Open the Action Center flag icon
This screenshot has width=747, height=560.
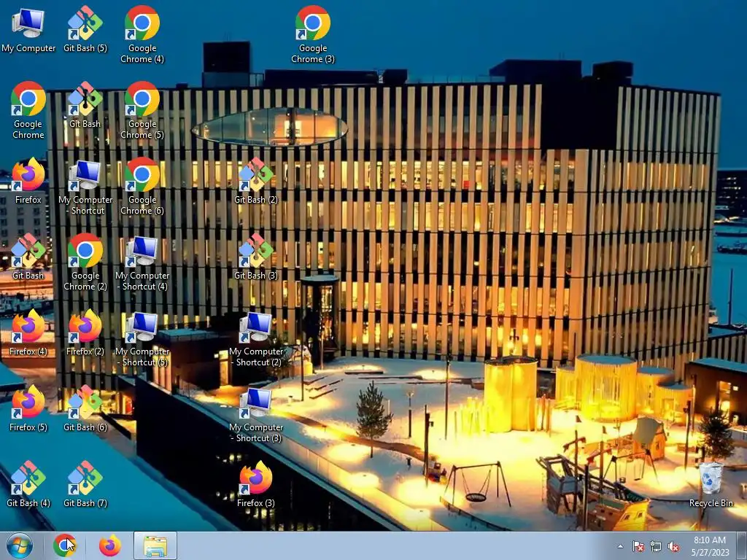pyautogui.click(x=638, y=546)
